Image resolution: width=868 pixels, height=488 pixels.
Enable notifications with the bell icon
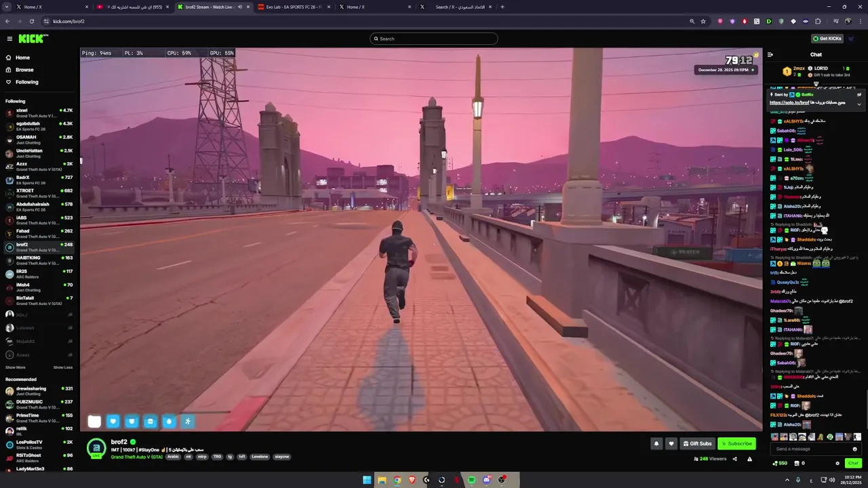656,444
